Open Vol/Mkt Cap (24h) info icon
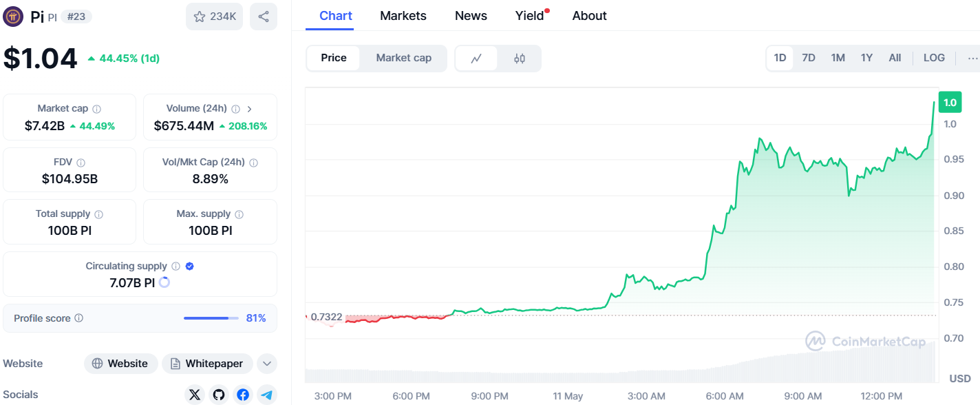 click(x=253, y=163)
